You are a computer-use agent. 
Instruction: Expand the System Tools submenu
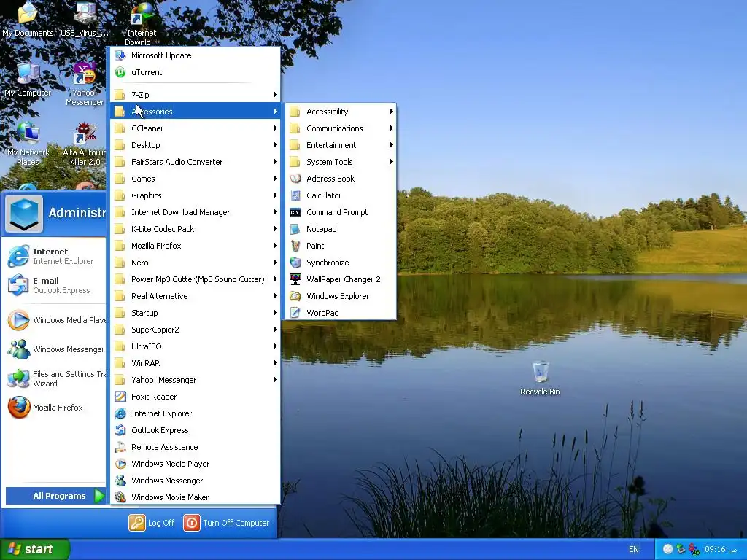point(340,162)
